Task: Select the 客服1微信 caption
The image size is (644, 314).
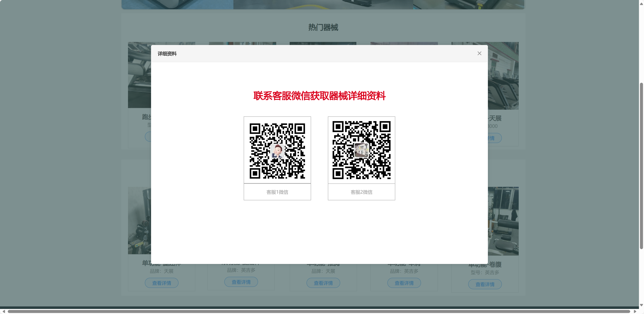Action: pos(277,192)
